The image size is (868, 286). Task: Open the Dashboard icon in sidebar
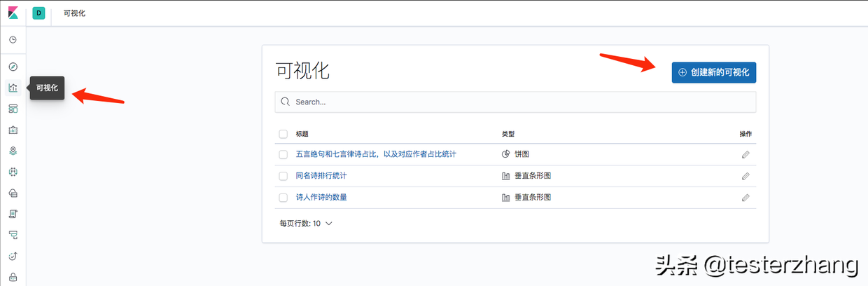(13, 109)
